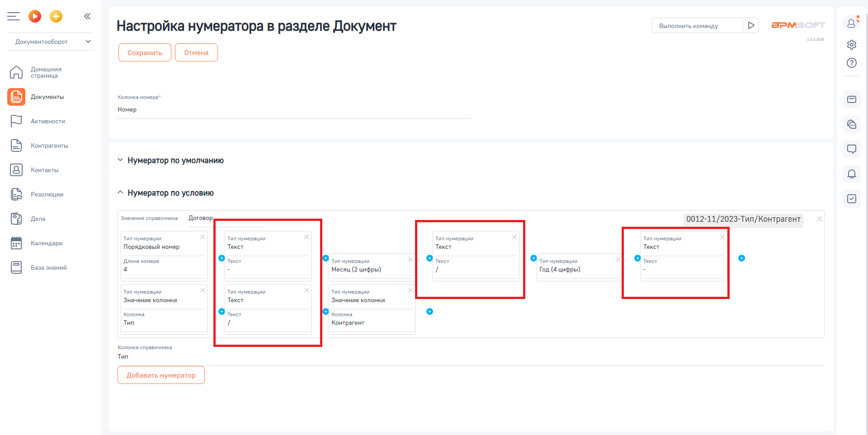Open the chats panel icon
Image resolution: width=868 pixels, height=435 pixels.
852,124
